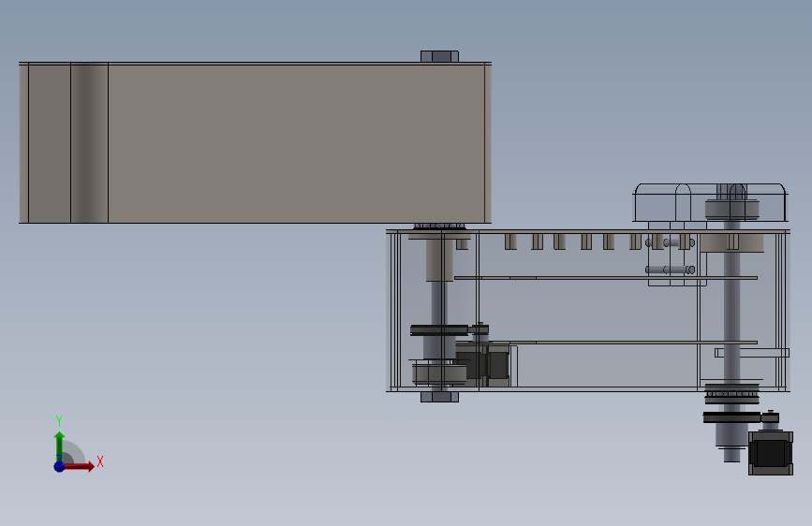Select the black pulley disc on left shaft
The width and height of the screenshot is (812, 526).
(x=438, y=330)
